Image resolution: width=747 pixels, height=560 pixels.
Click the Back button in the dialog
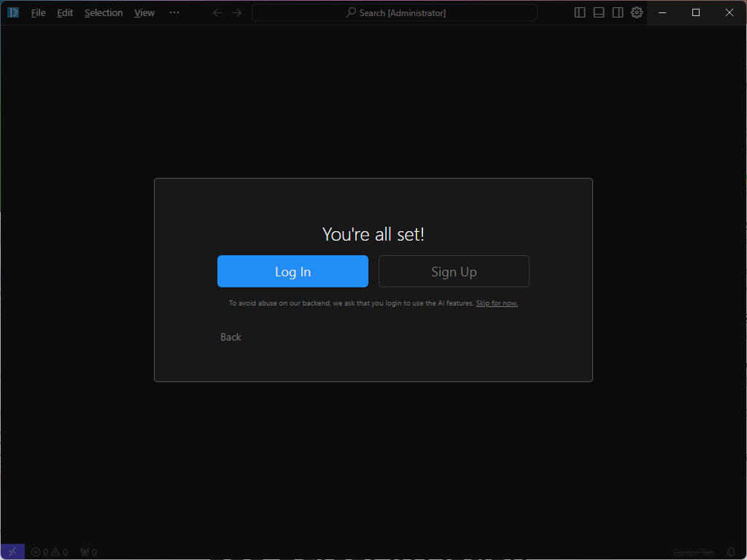tap(231, 337)
